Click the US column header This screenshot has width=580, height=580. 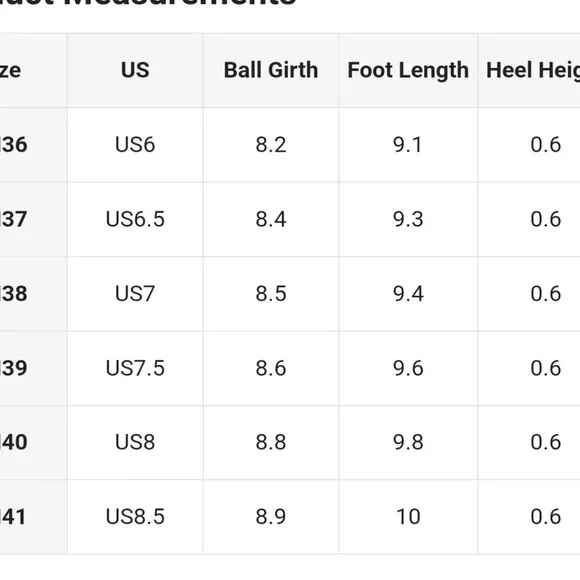135,70
